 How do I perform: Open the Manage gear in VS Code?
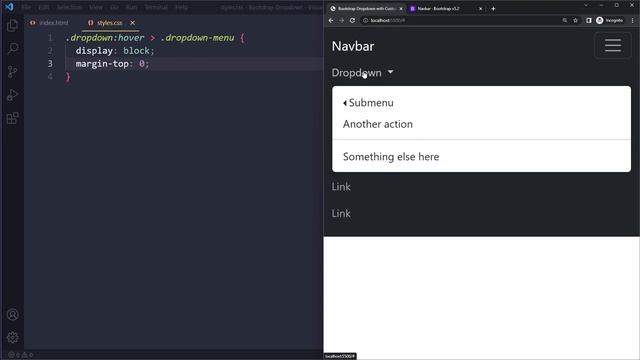[12, 338]
